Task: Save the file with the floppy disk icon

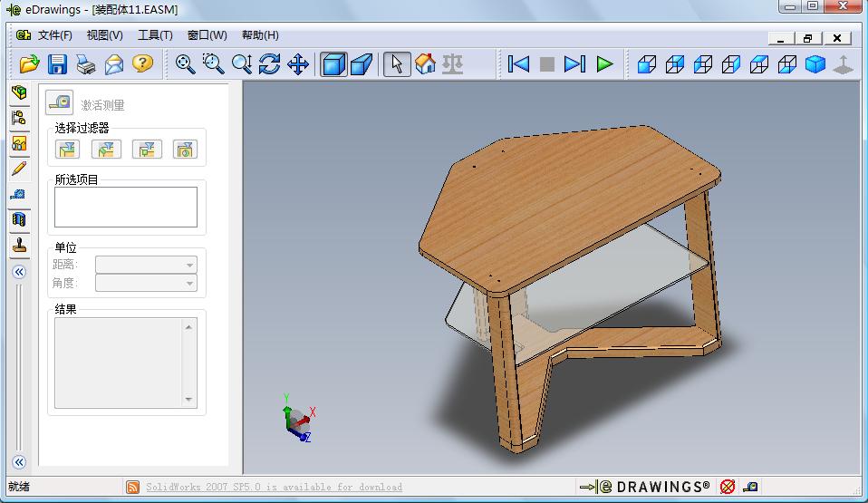Action: point(58,64)
